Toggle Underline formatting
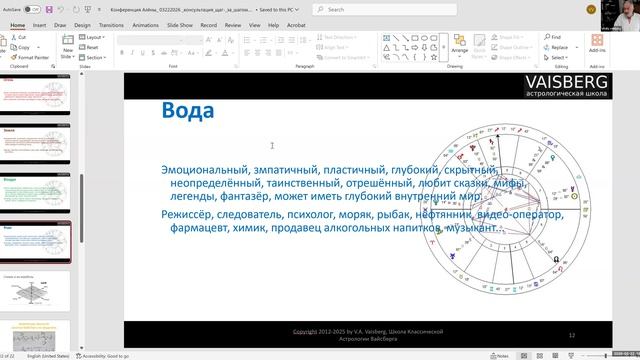The image size is (640, 360). pyautogui.click(x=142, y=53)
